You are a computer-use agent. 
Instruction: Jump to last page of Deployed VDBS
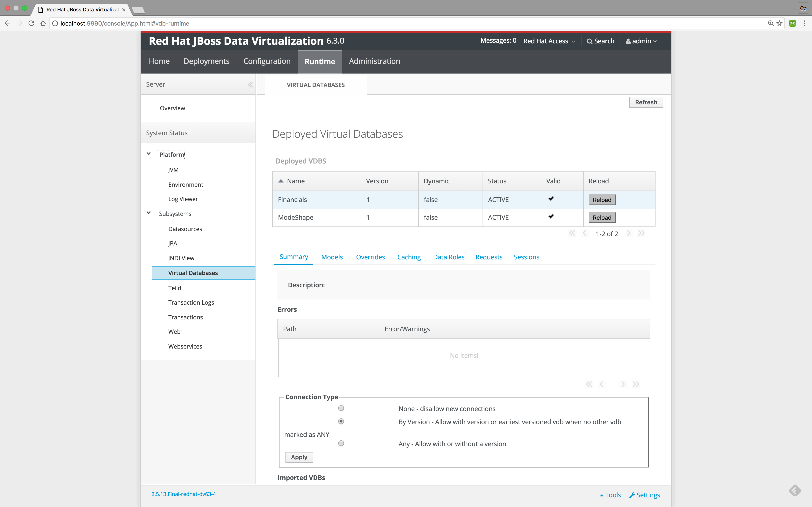click(641, 233)
